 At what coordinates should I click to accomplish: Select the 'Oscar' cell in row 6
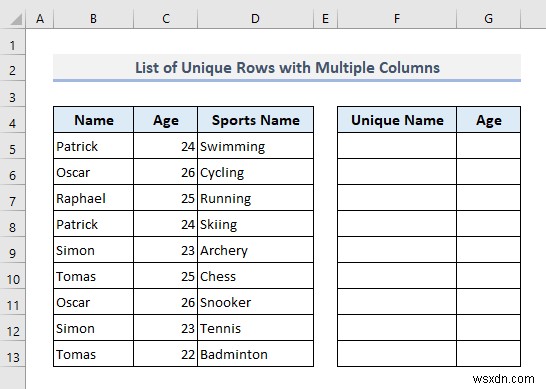coord(93,172)
